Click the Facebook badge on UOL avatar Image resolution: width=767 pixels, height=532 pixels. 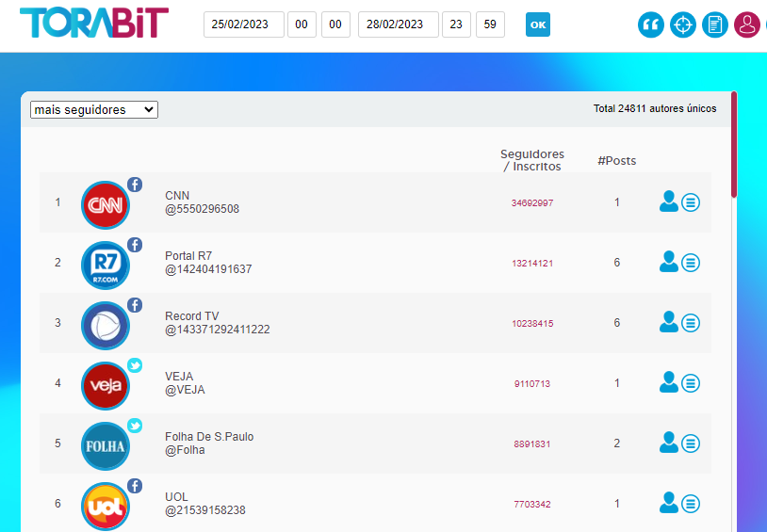point(135,486)
